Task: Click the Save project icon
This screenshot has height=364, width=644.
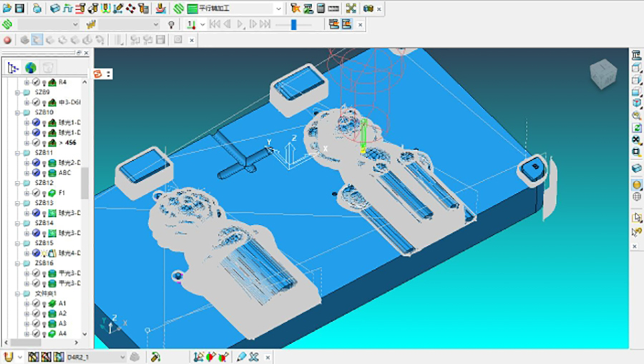Action: (19, 9)
